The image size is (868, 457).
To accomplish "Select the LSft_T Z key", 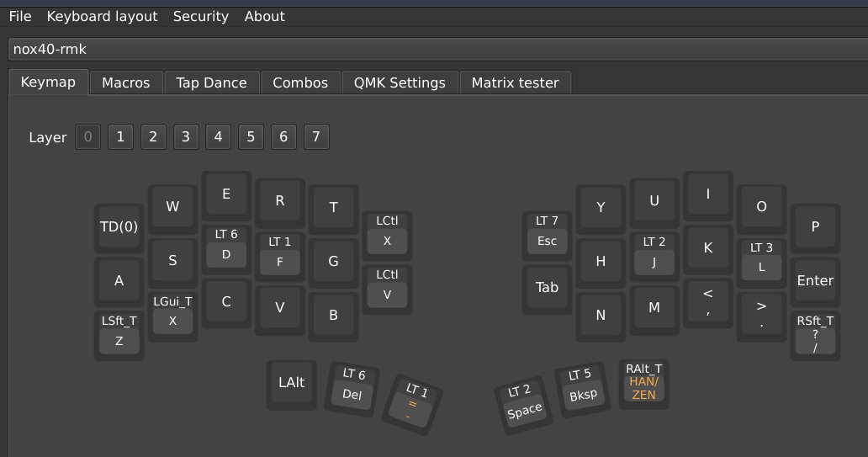I will coord(119,336).
